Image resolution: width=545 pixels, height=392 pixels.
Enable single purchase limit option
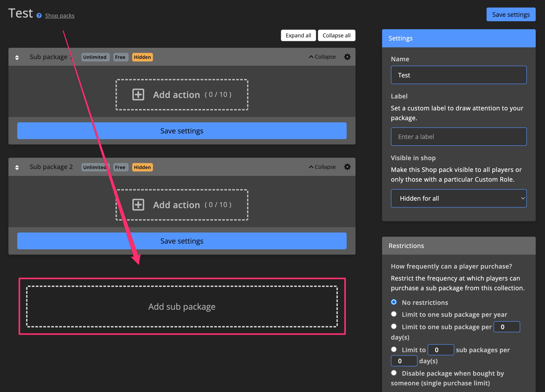click(394, 373)
